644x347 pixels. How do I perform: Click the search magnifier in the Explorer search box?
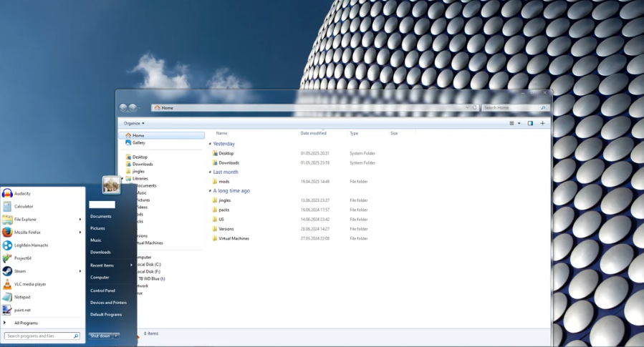coord(543,108)
